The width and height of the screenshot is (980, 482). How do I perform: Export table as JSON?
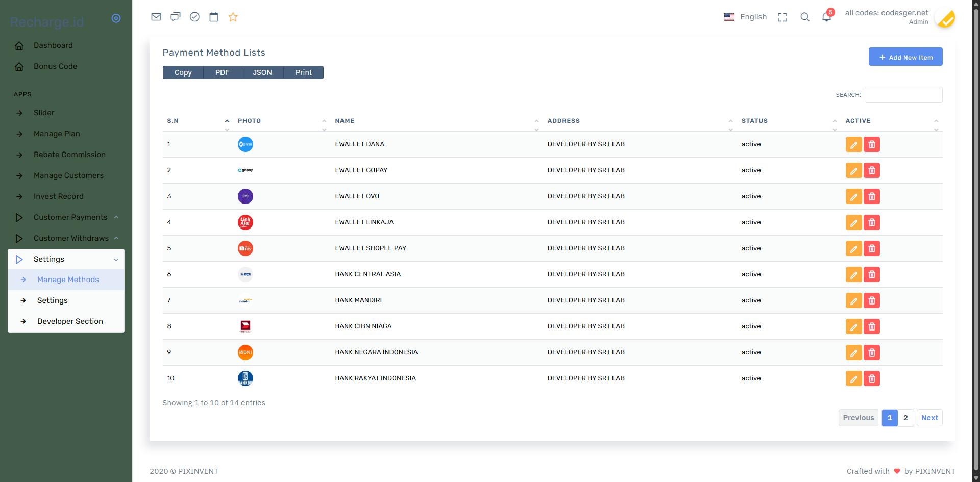tap(262, 72)
